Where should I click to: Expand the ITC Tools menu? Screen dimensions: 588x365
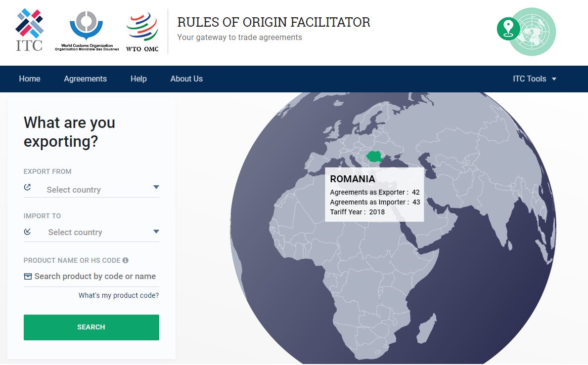click(534, 79)
